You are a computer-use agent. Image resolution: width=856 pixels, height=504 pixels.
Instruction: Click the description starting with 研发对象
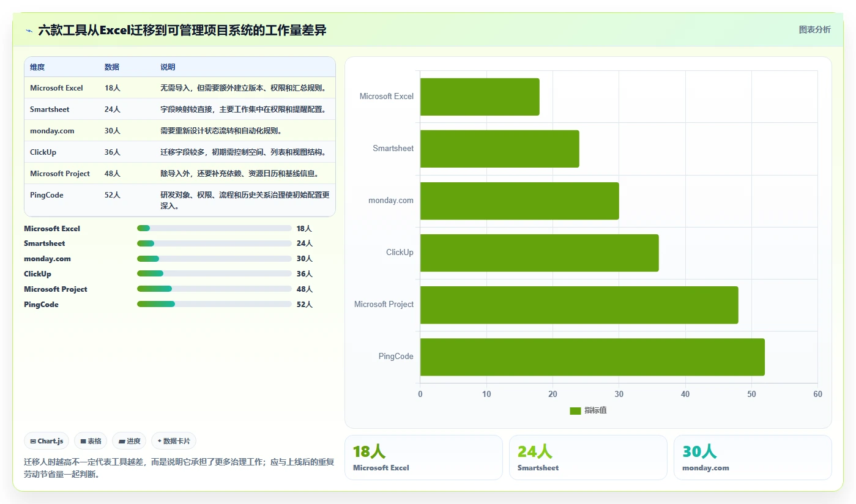[245, 200]
